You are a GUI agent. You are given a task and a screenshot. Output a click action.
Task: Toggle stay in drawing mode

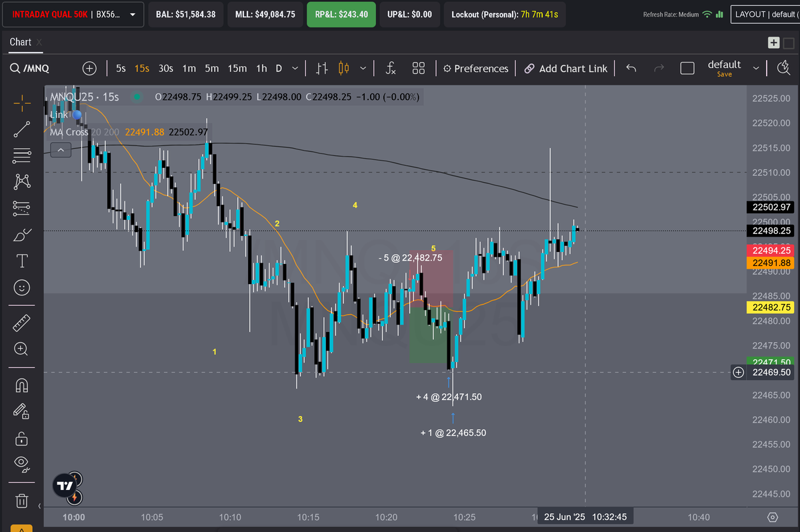tap(22, 411)
